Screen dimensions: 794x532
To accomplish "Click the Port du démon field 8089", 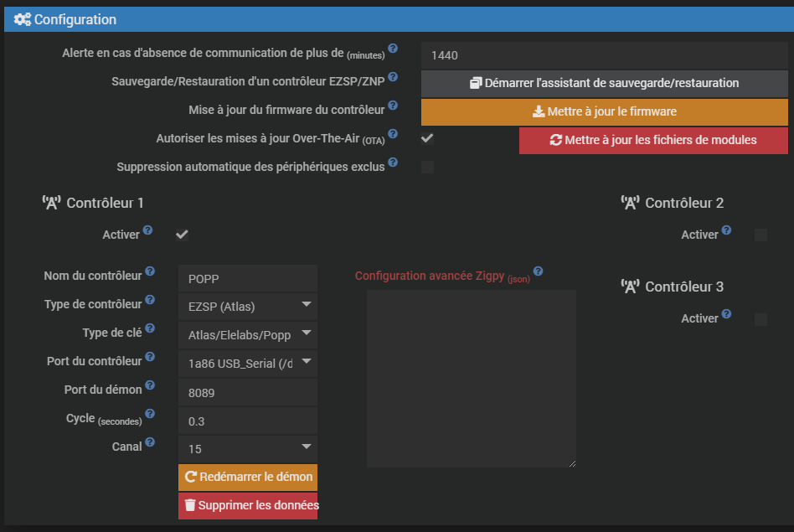I will point(248,391).
